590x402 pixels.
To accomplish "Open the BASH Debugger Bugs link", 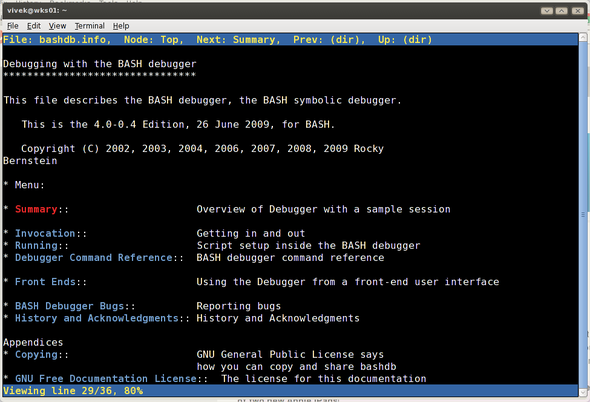I will pyautogui.click(x=70, y=306).
